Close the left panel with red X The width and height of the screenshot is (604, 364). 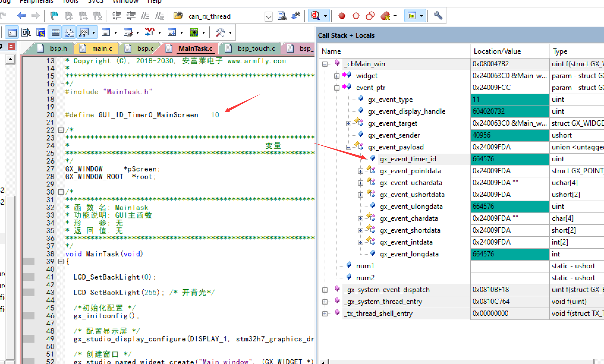(x=11, y=46)
